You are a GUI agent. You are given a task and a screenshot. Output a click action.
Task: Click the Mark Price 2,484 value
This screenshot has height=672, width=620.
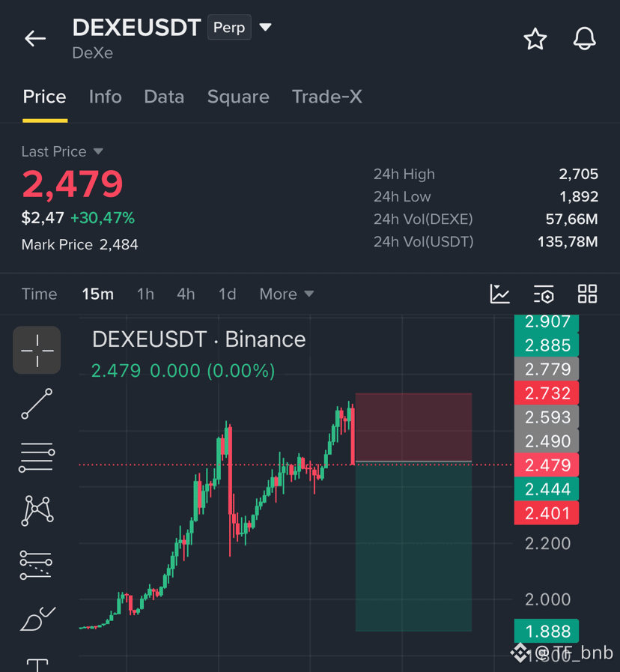click(x=119, y=245)
